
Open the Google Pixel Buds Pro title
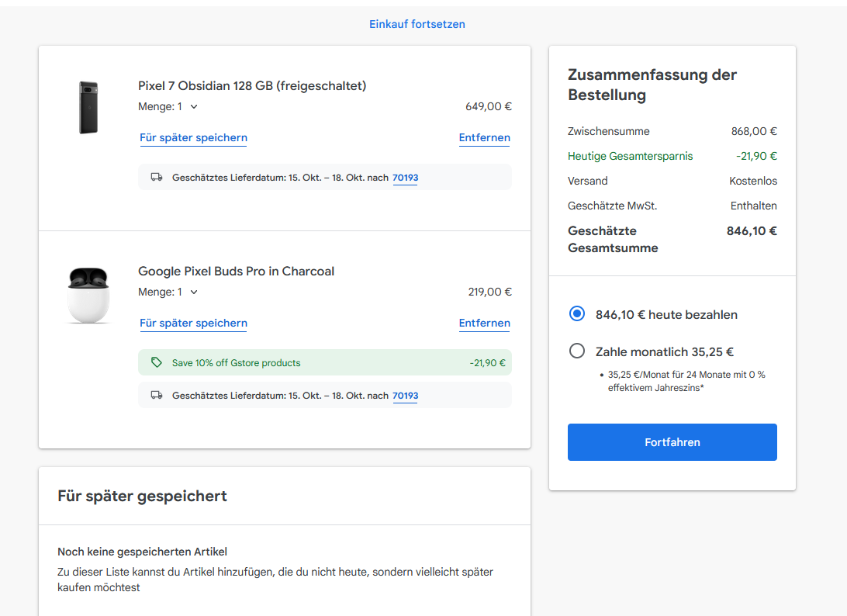point(236,272)
